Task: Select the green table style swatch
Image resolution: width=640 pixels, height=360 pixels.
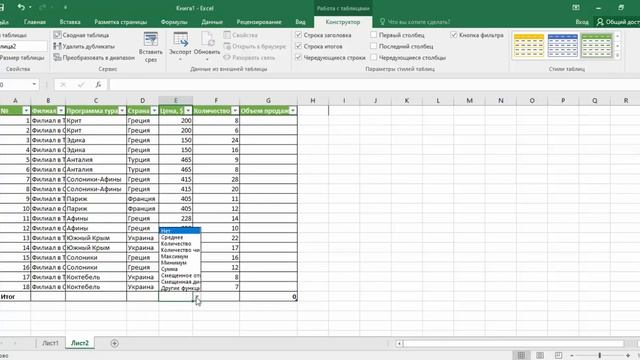Action: 596,45
